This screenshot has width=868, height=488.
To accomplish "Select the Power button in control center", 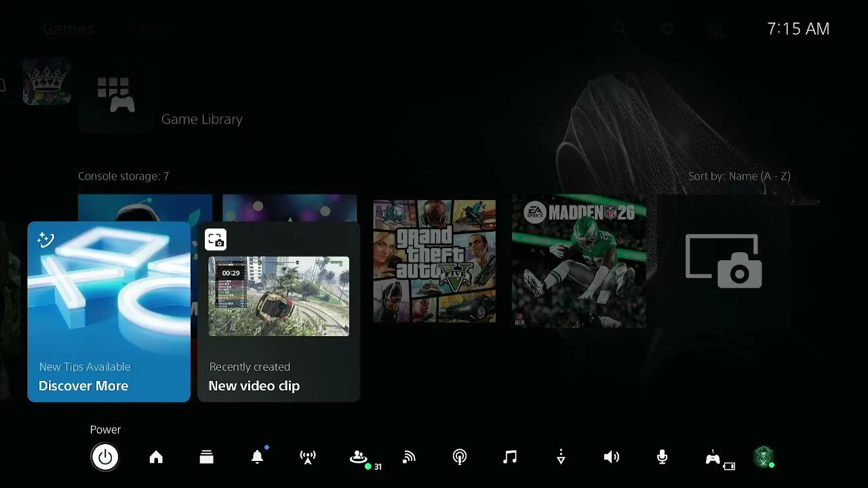I will (x=105, y=457).
